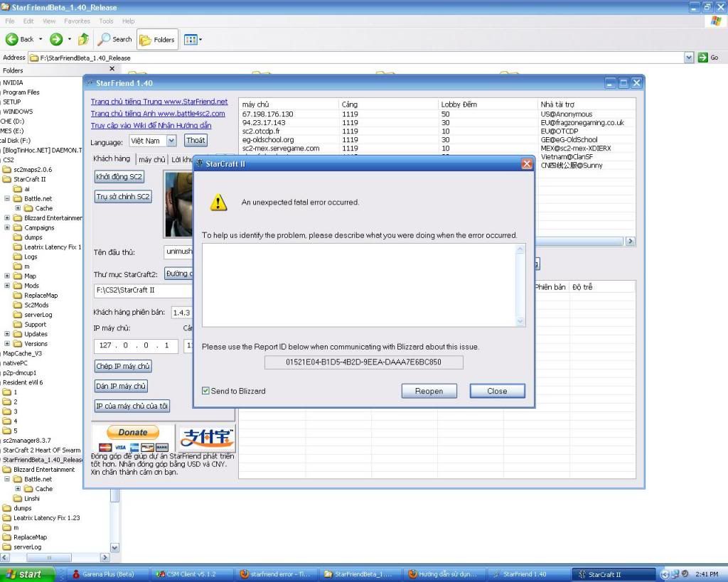Switch to the máy chủ tab
Screen dimensions: 728x582
pyautogui.click(x=152, y=159)
